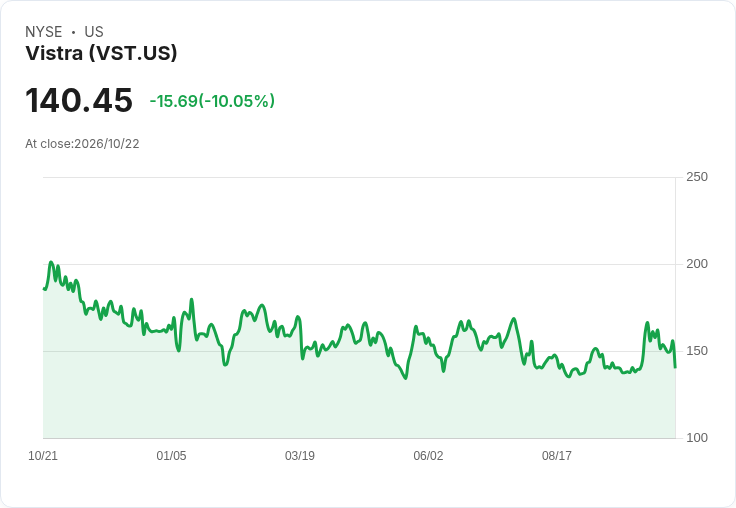Click the 140.45 current price
736x508 pixels.
pyautogui.click(x=79, y=100)
